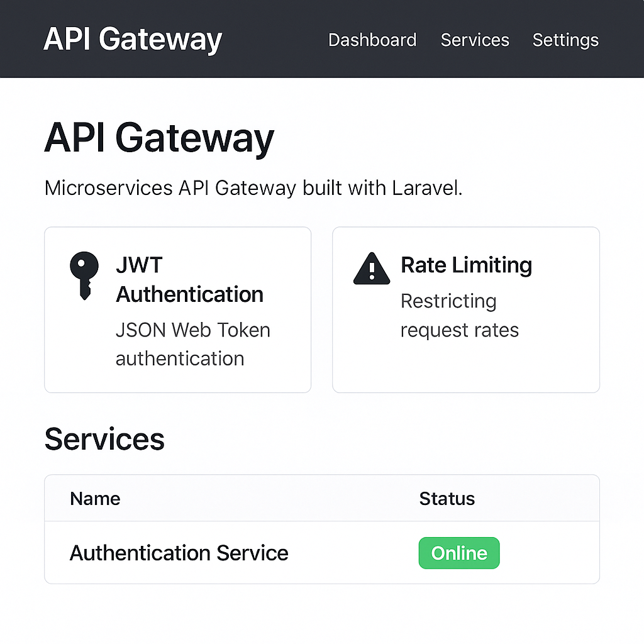Open the Settings navigation item
Screen dimensions: 644x644
pos(565,40)
